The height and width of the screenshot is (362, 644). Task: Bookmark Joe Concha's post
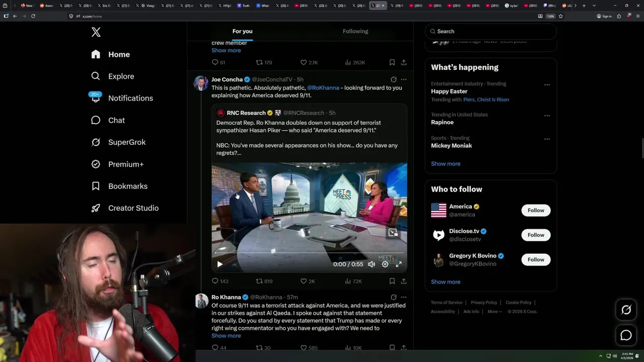[x=392, y=281]
